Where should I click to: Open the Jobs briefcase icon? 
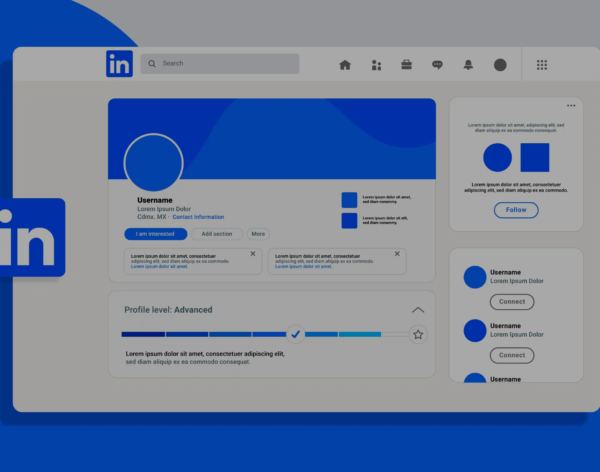click(407, 65)
